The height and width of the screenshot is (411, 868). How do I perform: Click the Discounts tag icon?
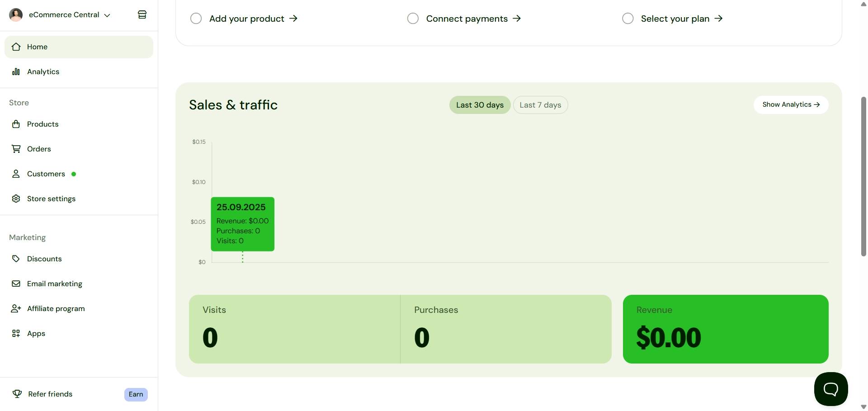click(x=16, y=259)
